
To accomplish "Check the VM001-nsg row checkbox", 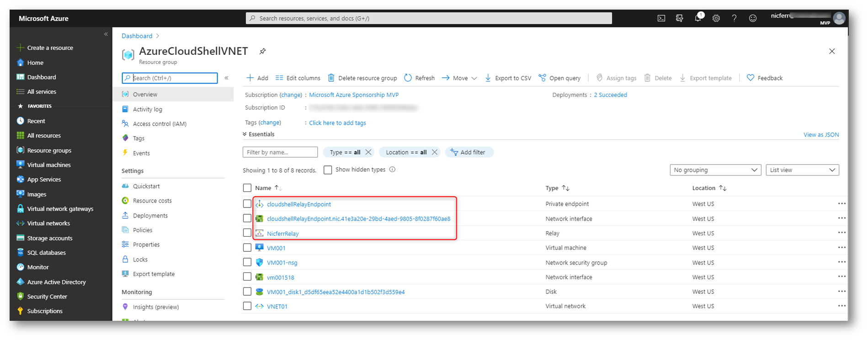I will 247,262.
